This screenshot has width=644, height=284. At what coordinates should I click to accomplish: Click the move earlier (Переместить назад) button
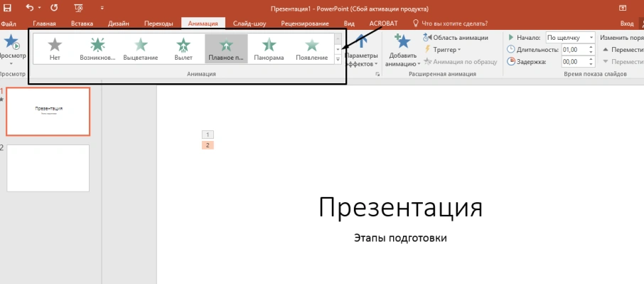pyautogui.click(x=623, y=50)
